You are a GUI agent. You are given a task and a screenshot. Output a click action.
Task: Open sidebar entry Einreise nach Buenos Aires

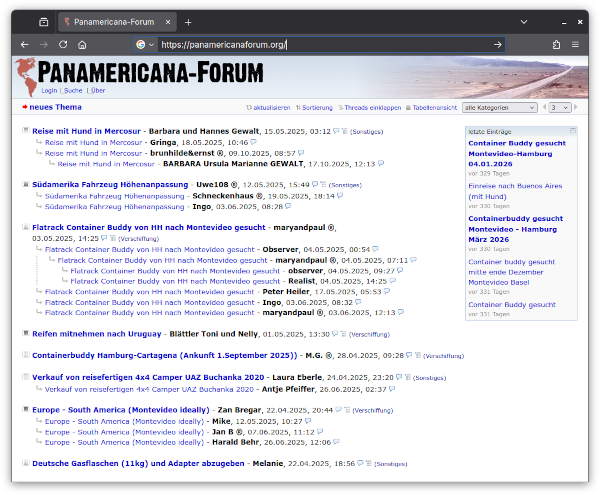[x=515, y=191]
